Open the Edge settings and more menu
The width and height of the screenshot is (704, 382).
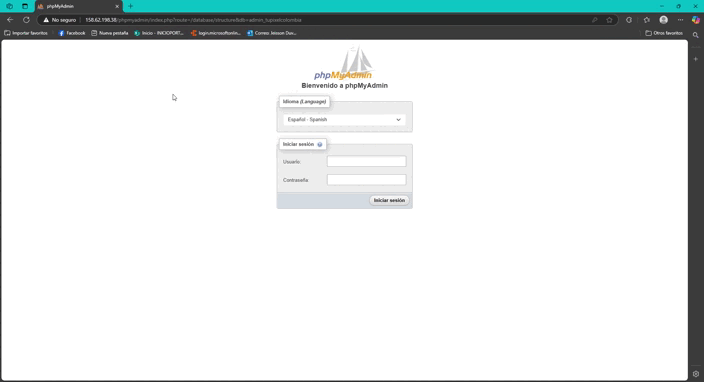681,20
